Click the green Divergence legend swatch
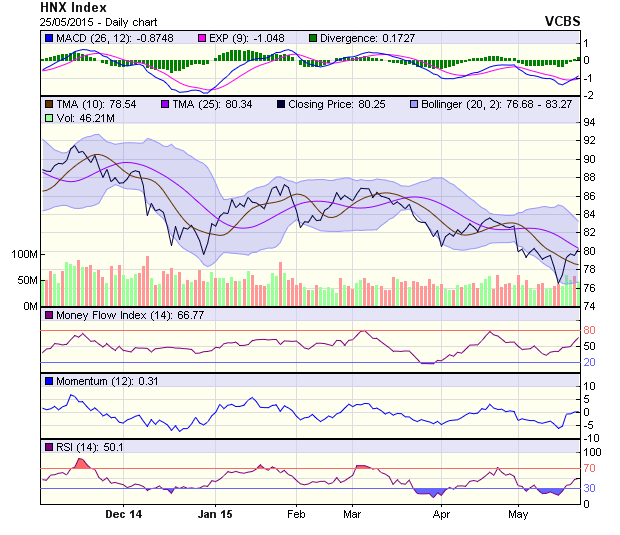 [312, 38]
